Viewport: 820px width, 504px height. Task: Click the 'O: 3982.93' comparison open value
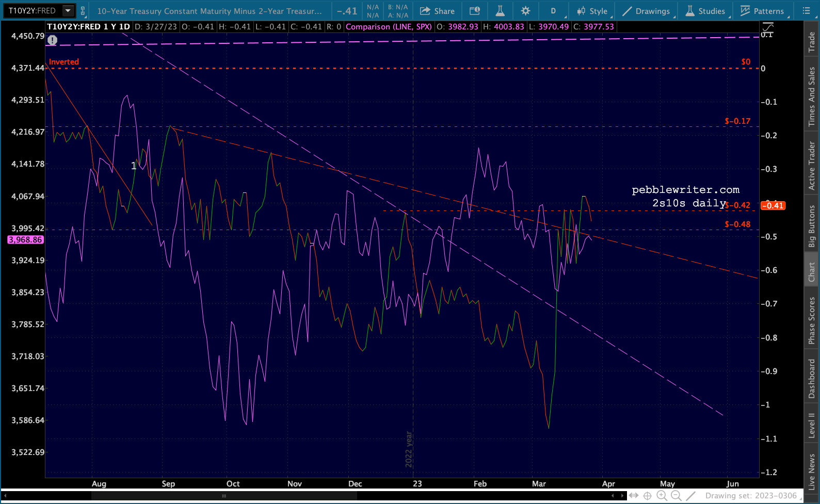(x=457, y=27)
